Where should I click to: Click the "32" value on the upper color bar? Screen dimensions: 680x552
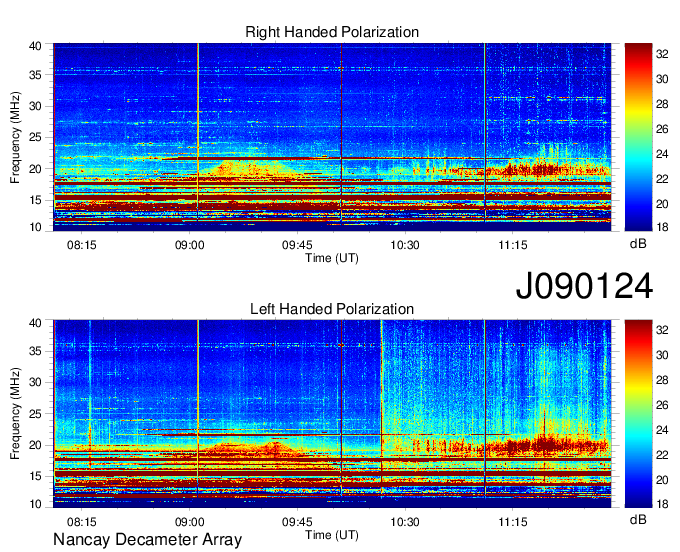point(662,54)
